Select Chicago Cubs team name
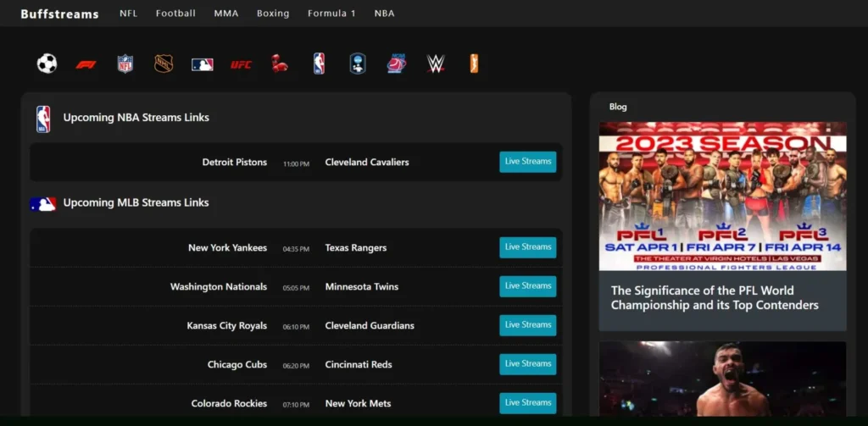868x426 pixels. click(237, 364)
